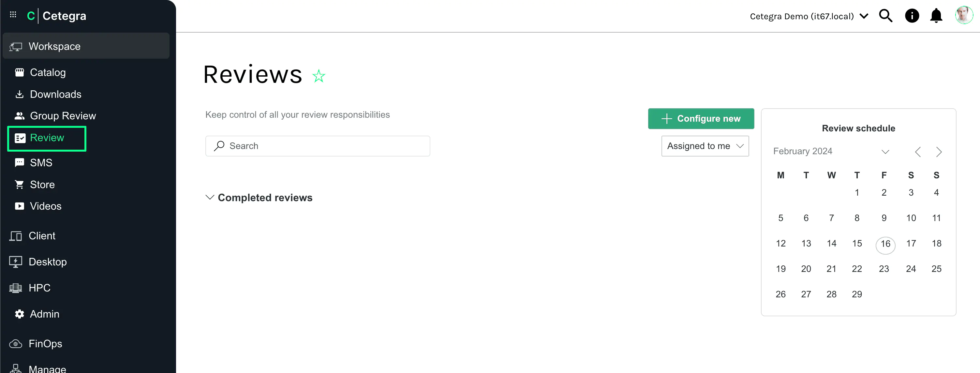Star the Reviews page as favorite
This screenshot has height=373, width=980.
319,75
